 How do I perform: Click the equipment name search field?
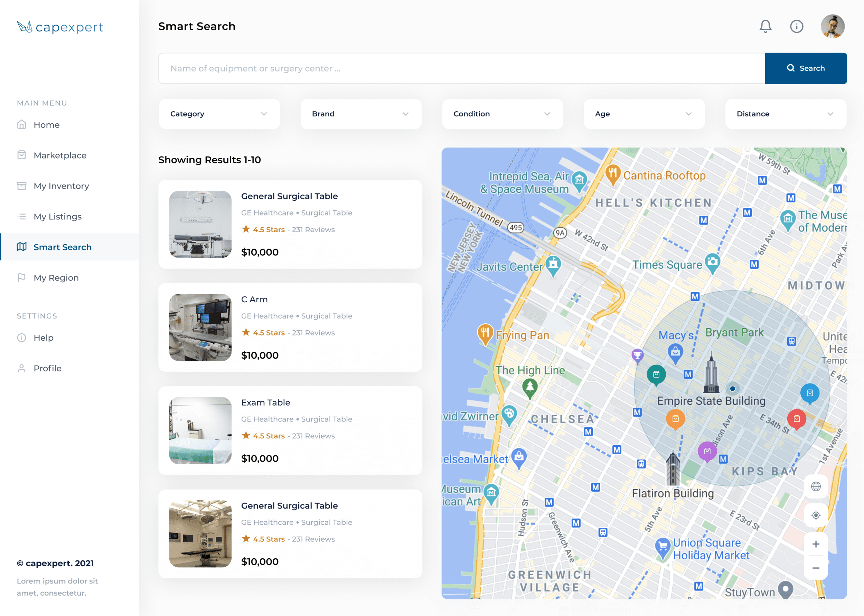click(461, 68)
